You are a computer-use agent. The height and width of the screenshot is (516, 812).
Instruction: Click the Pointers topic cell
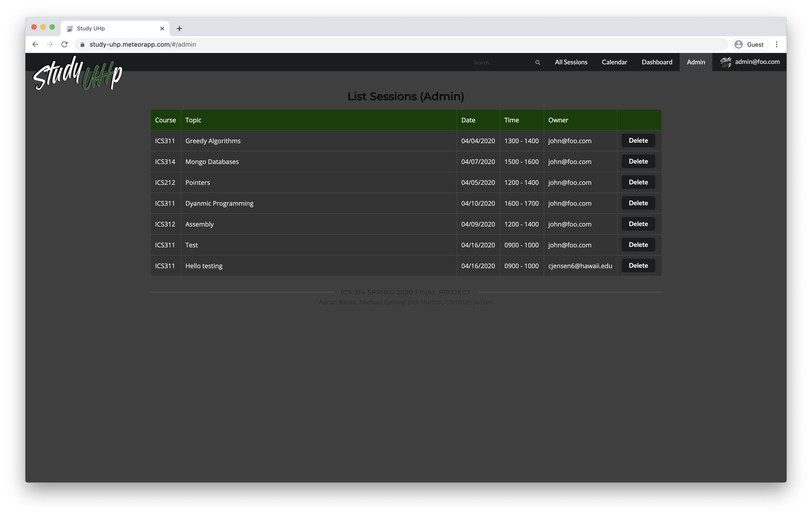pyautogui.click(x=319, y=183)
